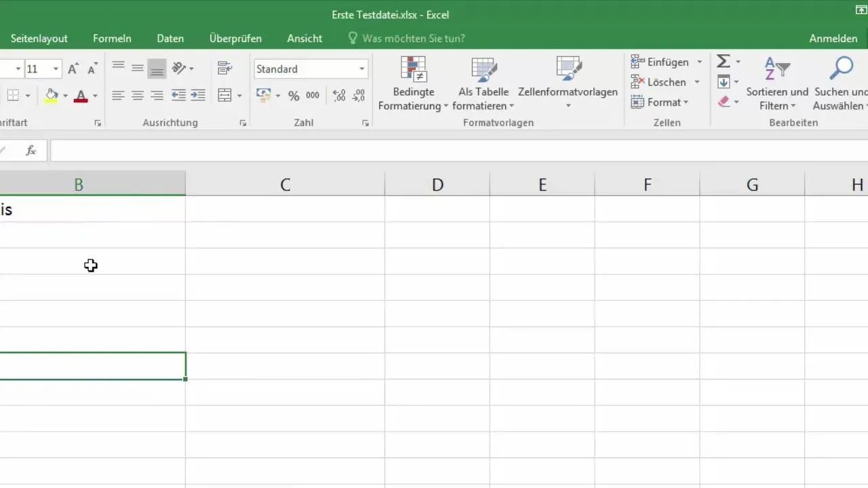Expand the borders dropdown arrow

coord(27,96)
